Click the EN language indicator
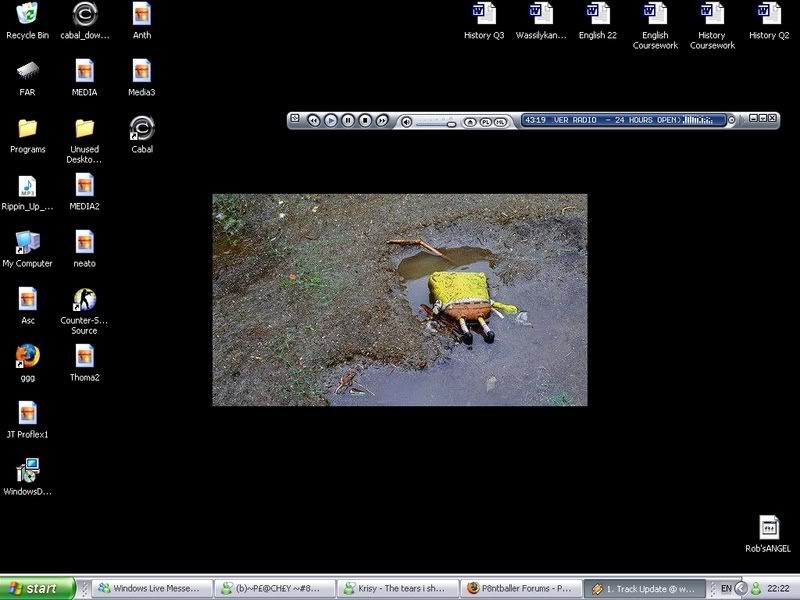The width and height of the screenshot is (800, 600). (x=726, y=589)
